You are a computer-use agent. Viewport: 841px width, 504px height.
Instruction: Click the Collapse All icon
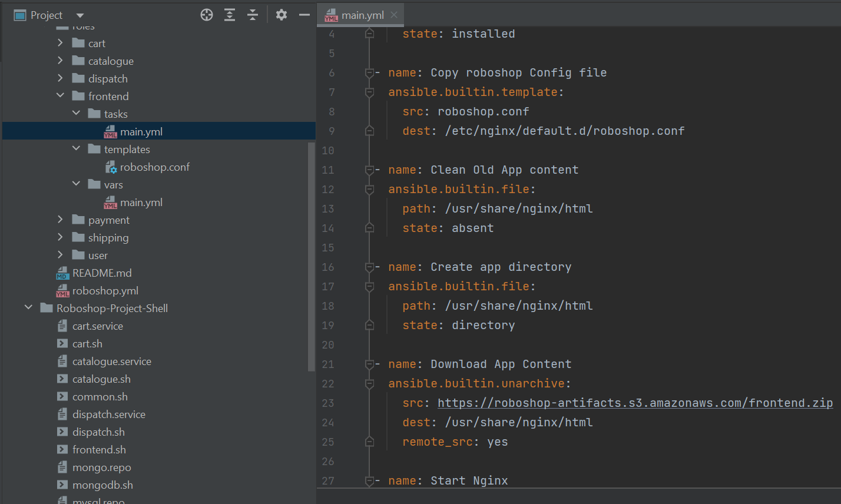[x=252, y=15]
